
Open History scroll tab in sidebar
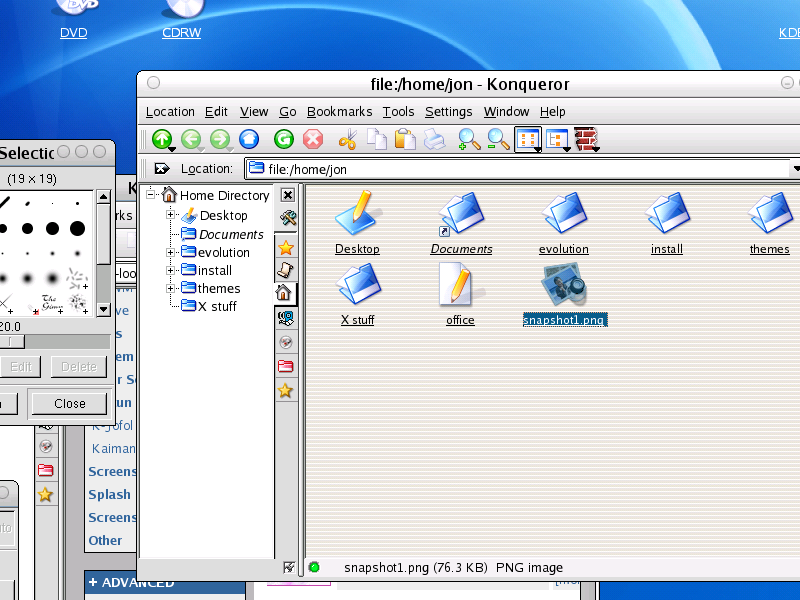(x=286, y=269)
